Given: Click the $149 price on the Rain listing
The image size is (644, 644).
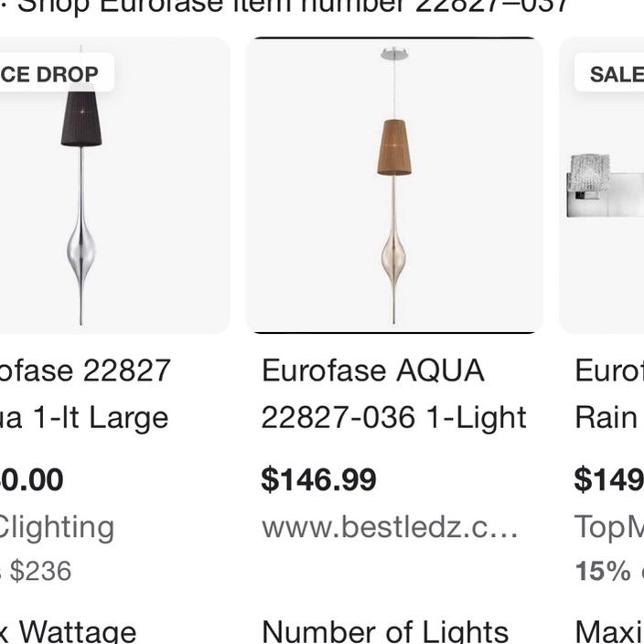Looking at the screenshot, I should (609, 479).
